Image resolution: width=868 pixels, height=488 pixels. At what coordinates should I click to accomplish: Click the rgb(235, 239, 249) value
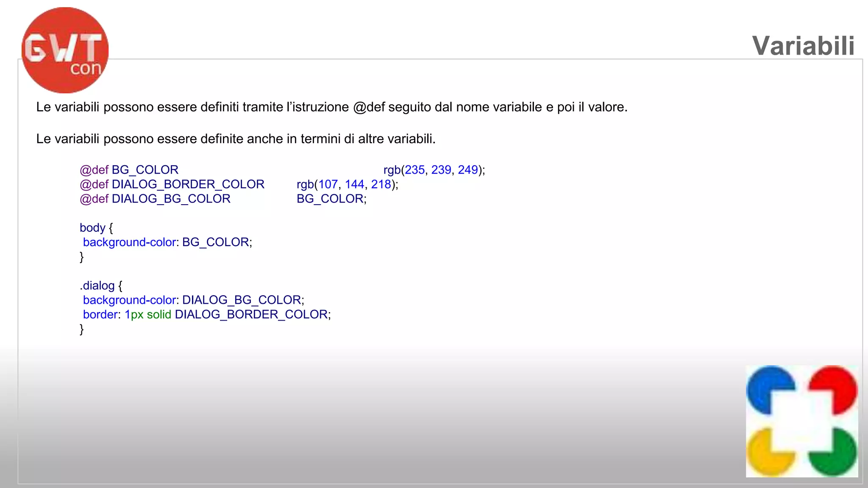pos(434,170)
